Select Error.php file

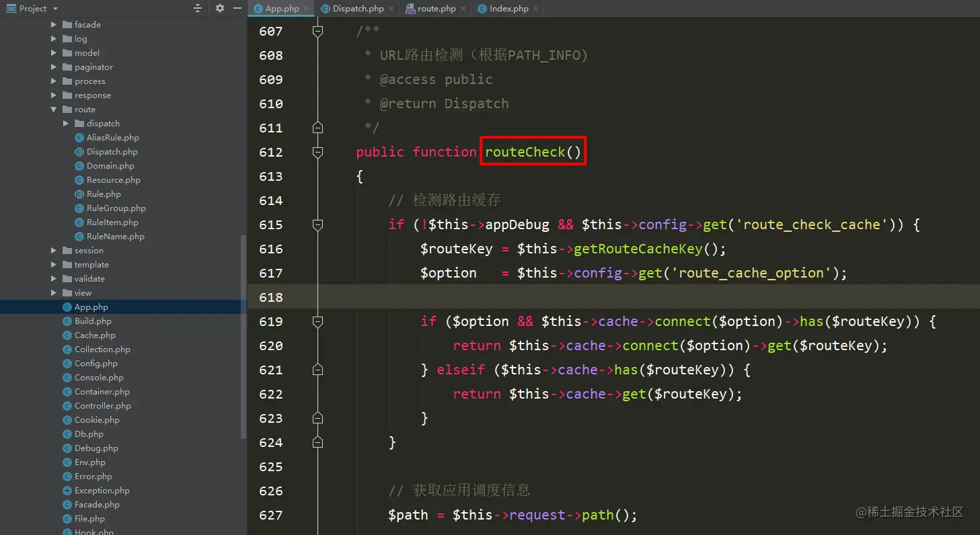tap(93, 477)
